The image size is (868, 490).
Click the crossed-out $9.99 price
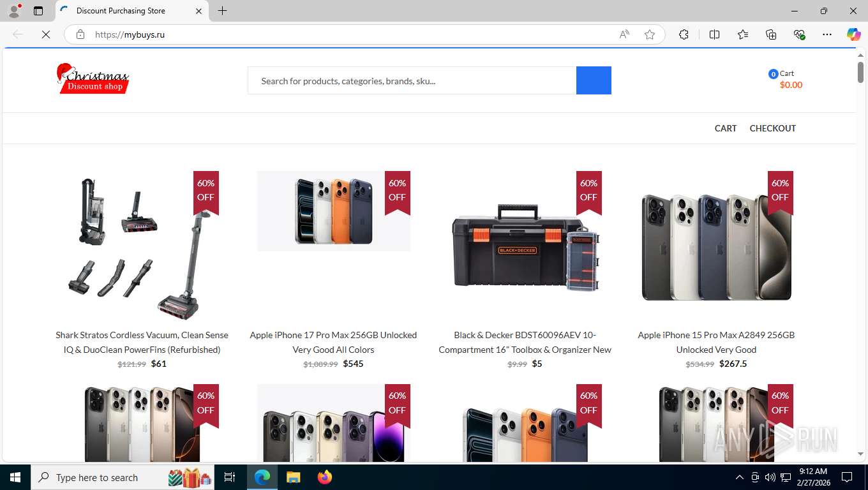517,364
